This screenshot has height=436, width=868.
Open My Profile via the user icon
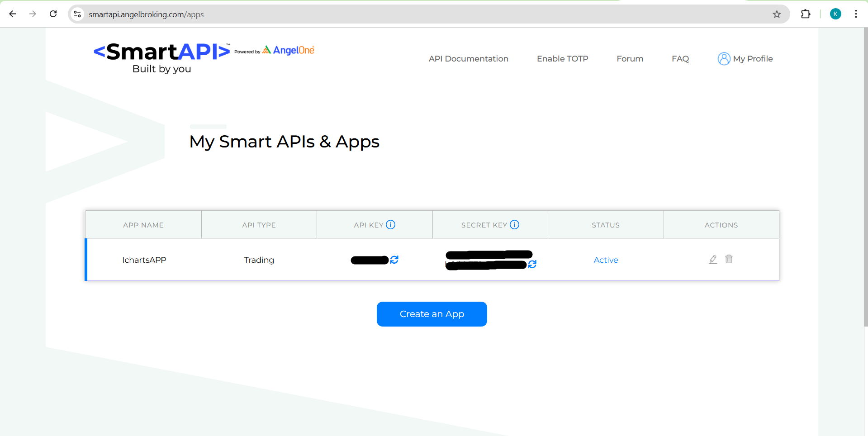724,59
